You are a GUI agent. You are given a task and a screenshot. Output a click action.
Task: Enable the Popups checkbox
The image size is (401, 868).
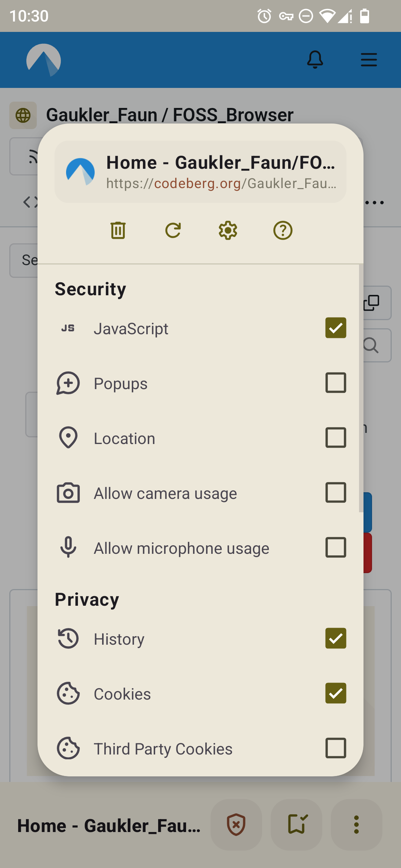point(336,383)
